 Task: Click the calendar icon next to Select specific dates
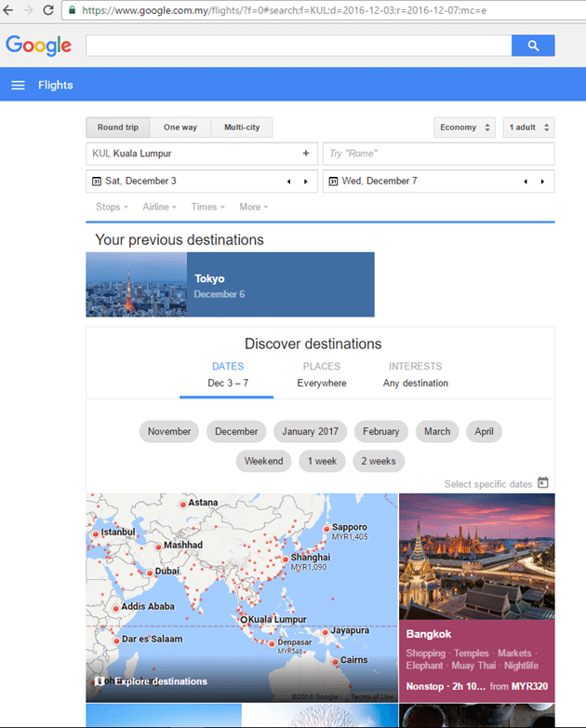543,483
